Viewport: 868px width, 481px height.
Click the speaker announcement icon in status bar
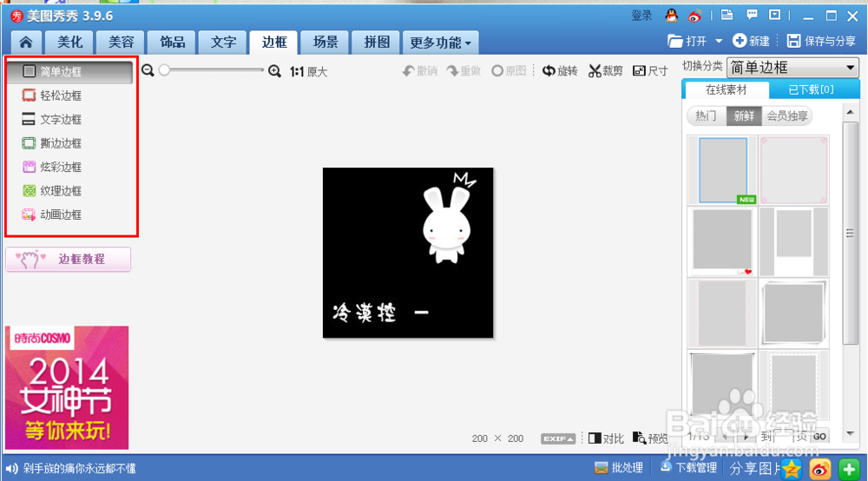11,468
